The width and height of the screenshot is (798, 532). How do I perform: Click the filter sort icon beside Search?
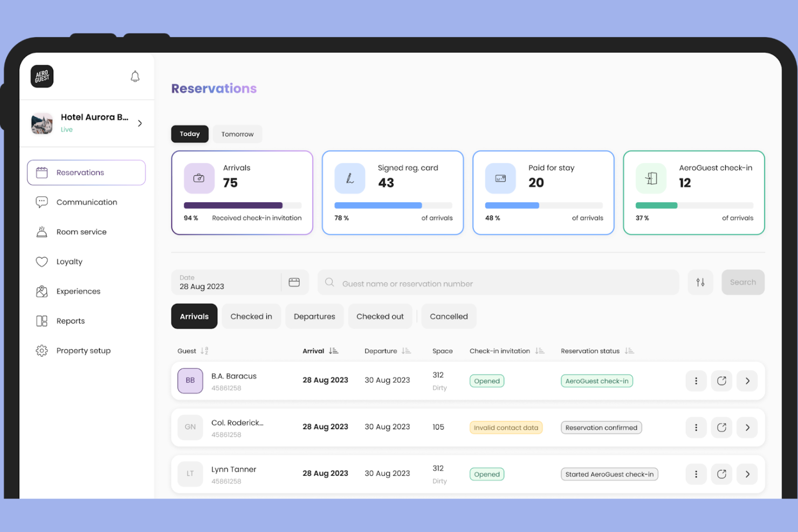click(700, 282)
